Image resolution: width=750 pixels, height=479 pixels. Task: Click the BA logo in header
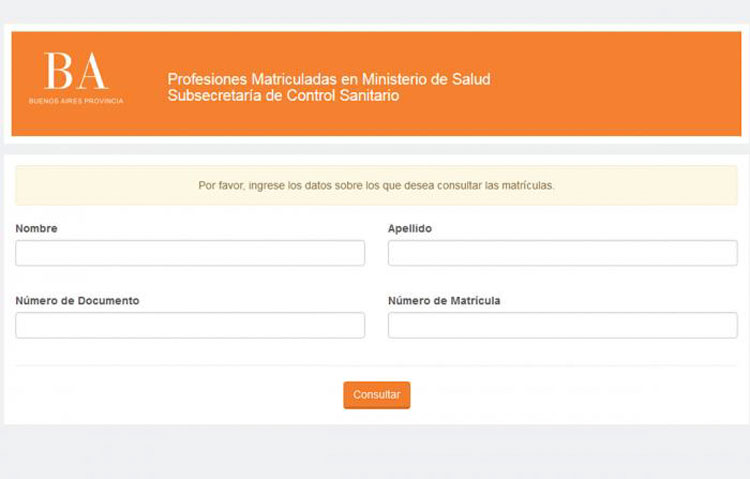[76, 71]
